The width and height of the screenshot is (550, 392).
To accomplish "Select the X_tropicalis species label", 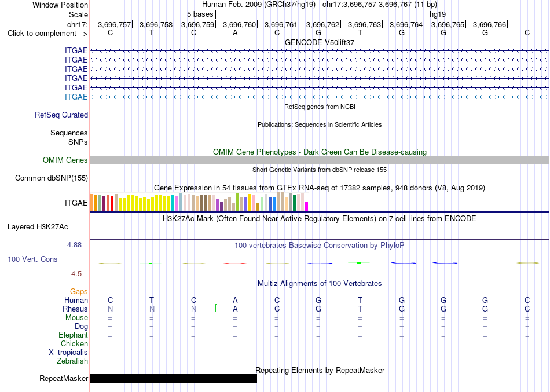I will (68, 353).
